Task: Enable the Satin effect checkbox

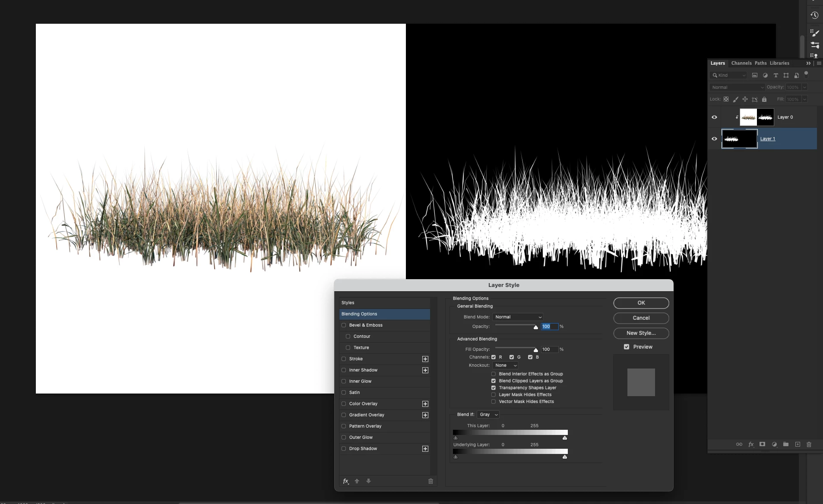Action: pos(344,393)
